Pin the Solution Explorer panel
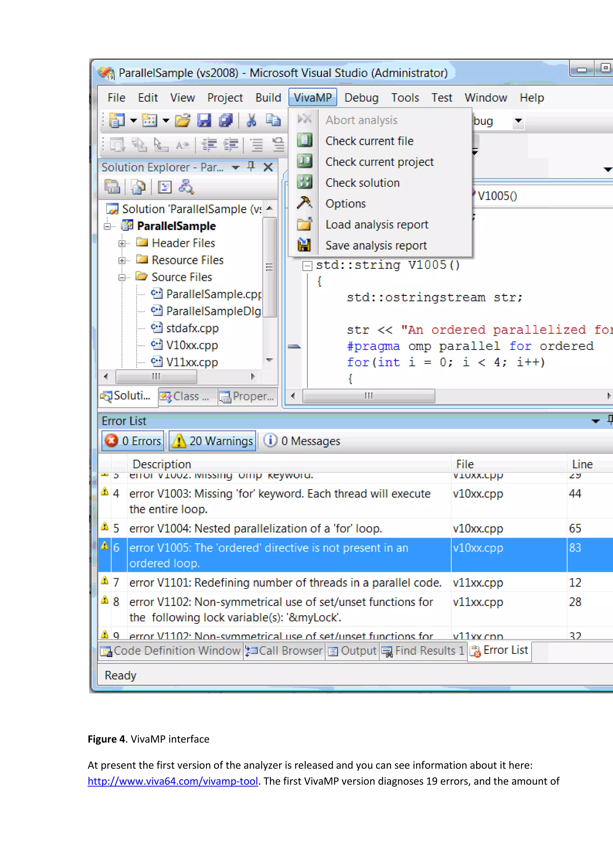 click(251, 166)
